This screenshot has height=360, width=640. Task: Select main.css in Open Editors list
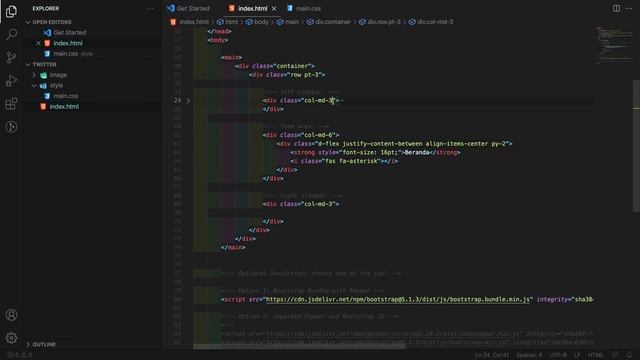pos(65,53)
